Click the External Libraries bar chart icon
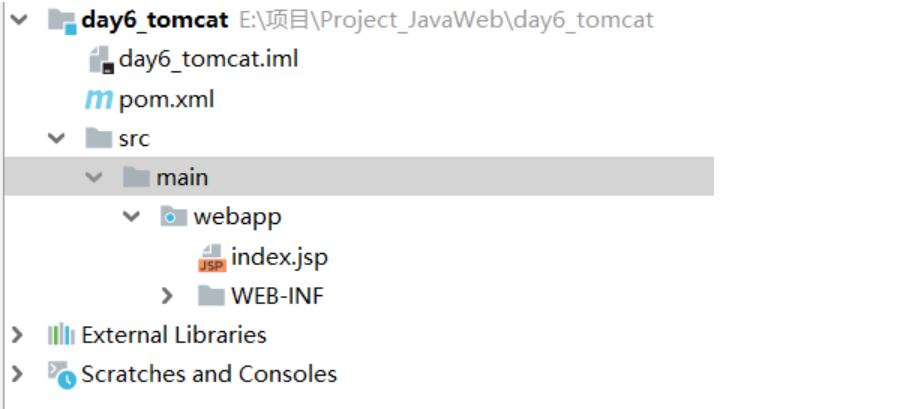This screenshot has width=900, height=409. point(61,334)
